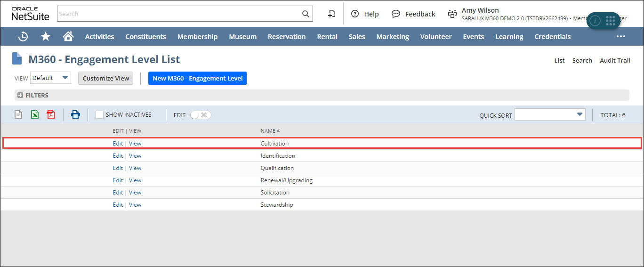The image size is (644, 267).
Task: Click Edit link for Stewardship row
Action: (118, 205)
